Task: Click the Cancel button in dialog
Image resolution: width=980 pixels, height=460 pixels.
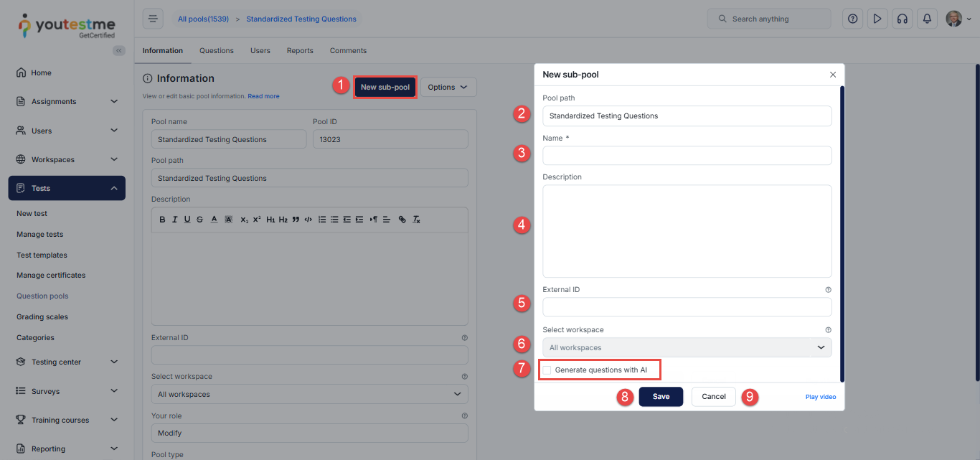Action: (x=713, y=397)
